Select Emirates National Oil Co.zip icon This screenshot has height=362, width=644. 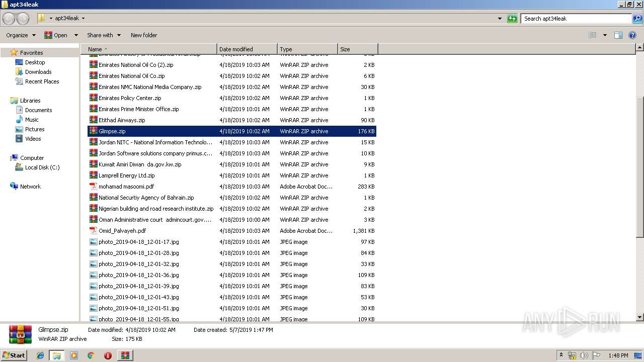point(94,76)
